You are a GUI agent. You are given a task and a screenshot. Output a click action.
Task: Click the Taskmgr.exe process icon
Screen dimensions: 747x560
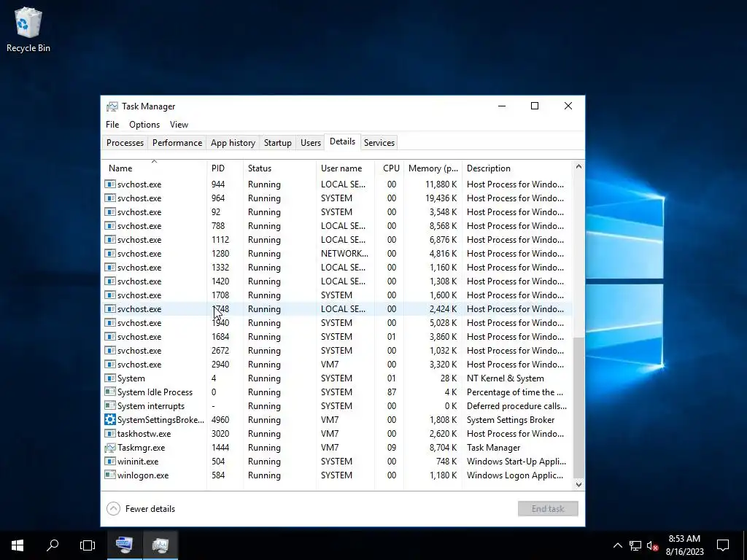(x=110, y=448)
